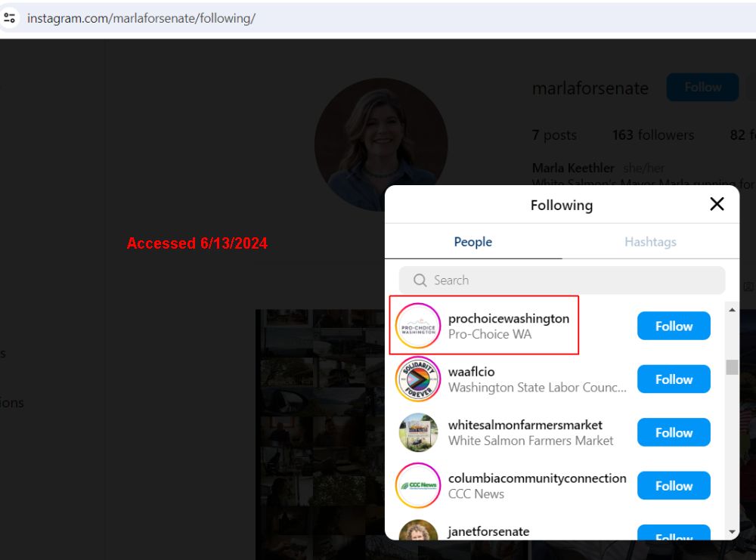The width and height of the screenshot is (756, 560).
Task: Open prochoicewashington profile picture
Action: pos(418,326)
